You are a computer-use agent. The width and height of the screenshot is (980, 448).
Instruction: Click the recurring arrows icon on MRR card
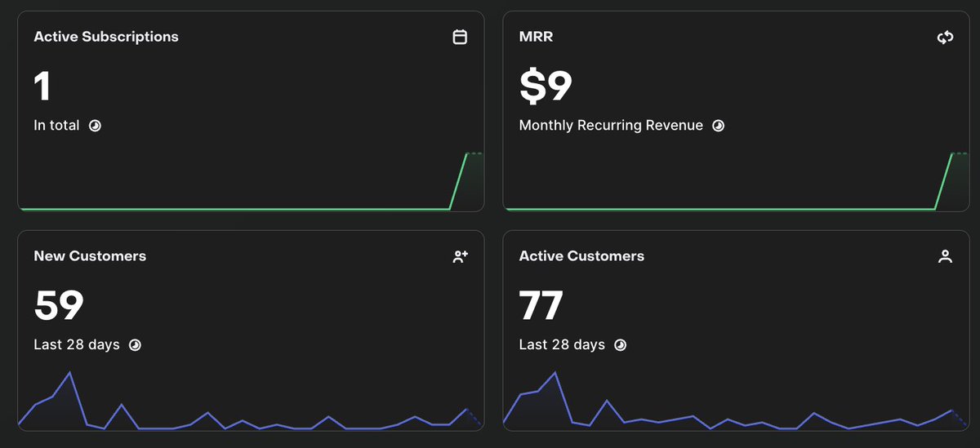pyautogui.click(x=945, y=37)
